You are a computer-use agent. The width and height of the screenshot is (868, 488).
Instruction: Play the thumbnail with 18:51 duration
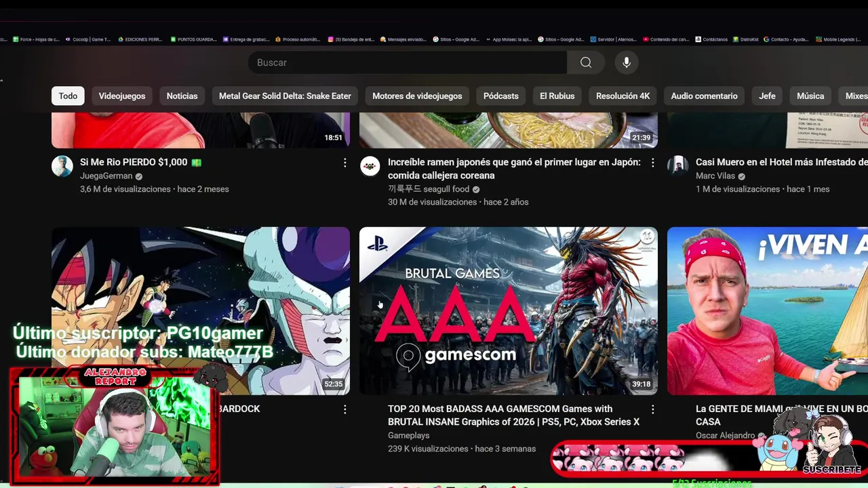(201, 130)
